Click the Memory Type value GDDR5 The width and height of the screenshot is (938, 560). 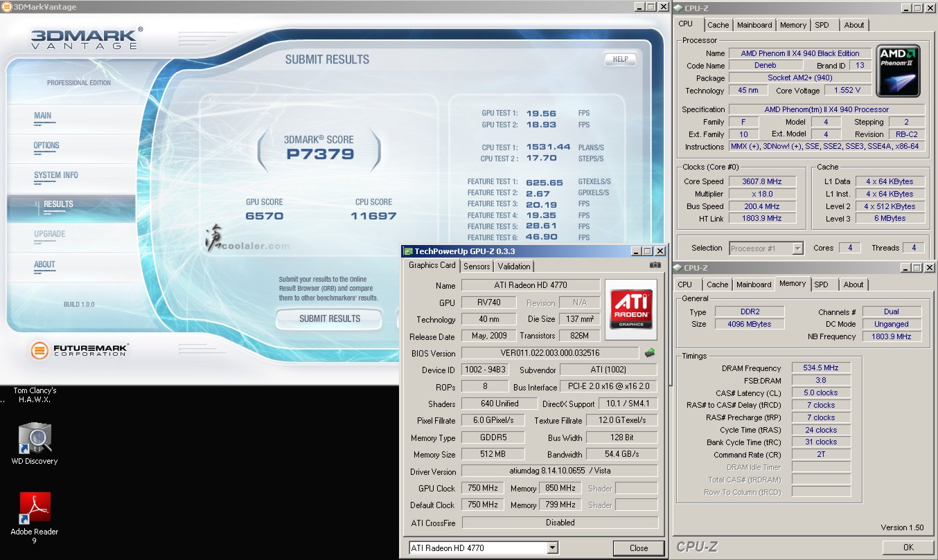point(493,437)
